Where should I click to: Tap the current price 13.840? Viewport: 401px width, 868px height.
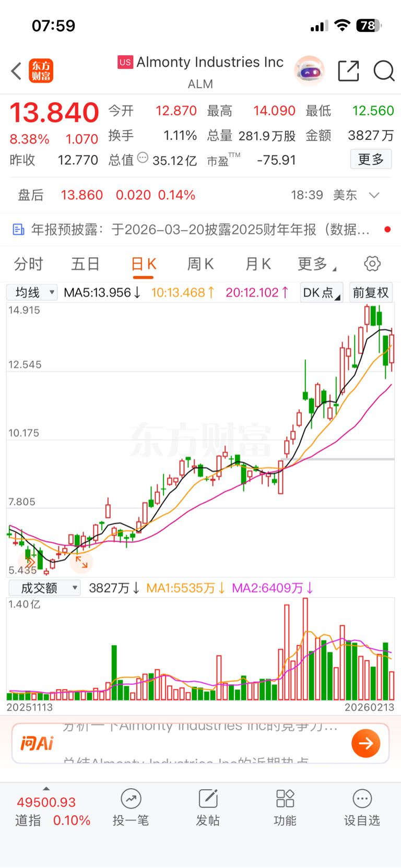click(54, 113)
